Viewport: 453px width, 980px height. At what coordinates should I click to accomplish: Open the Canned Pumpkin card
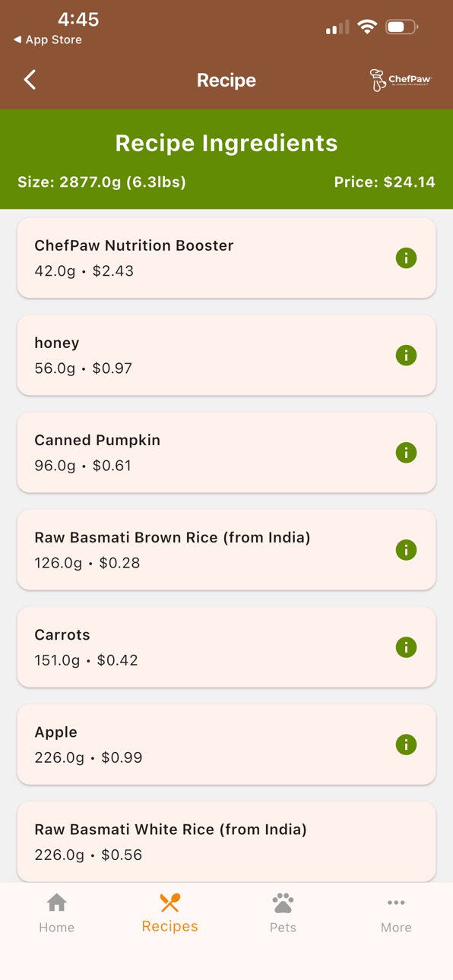[x=226, y=453]
